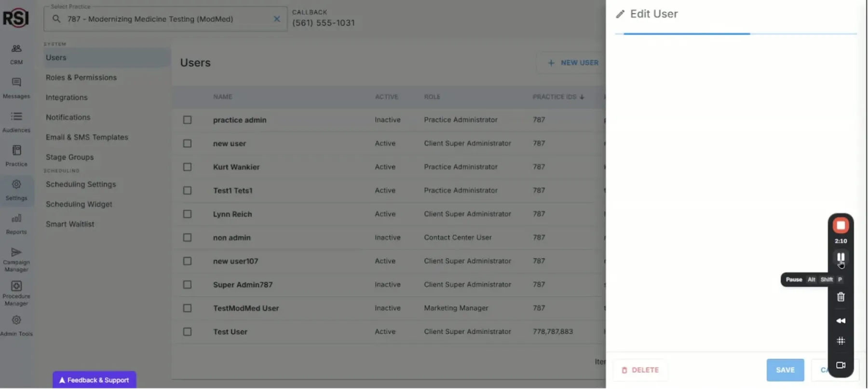Check the box next to Lynn Reich
The height and width of the screenshot is (389, 868).
(x=187, y=214)
